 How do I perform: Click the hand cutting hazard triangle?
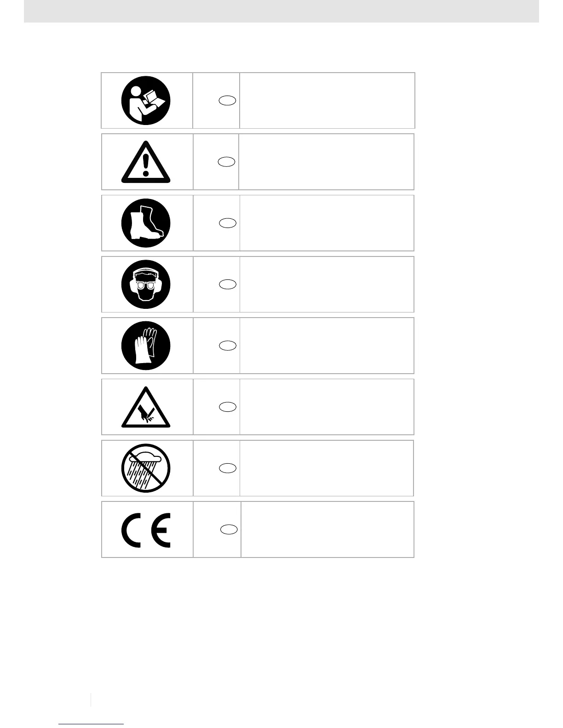click(x=146, y=407)
